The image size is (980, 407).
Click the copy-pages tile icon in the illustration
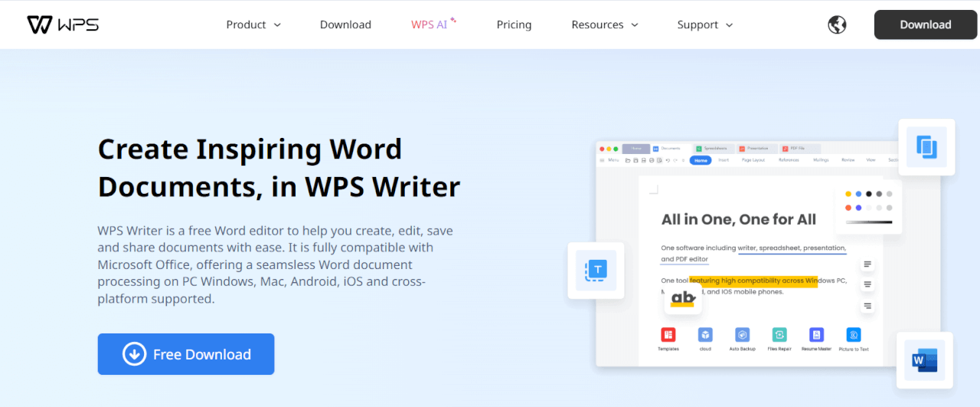pos(926,147)
